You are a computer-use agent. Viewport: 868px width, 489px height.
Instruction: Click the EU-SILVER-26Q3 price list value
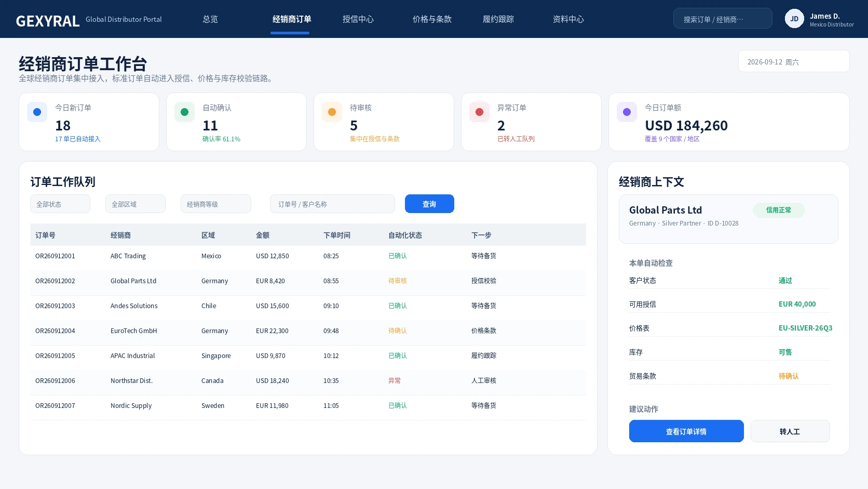click(x=805, y=328)
